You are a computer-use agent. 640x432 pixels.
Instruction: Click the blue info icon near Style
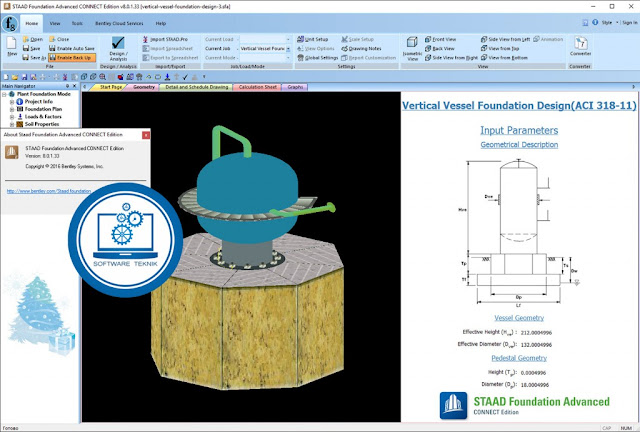595,22
